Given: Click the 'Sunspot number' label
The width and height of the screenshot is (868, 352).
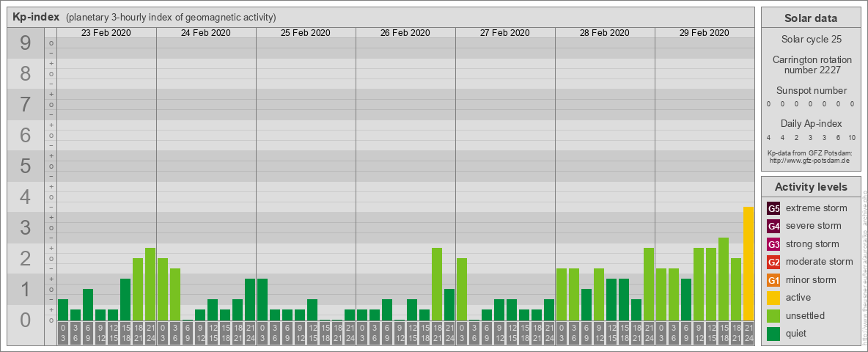Looking at the screenshot, I should [x=811, y=91].
